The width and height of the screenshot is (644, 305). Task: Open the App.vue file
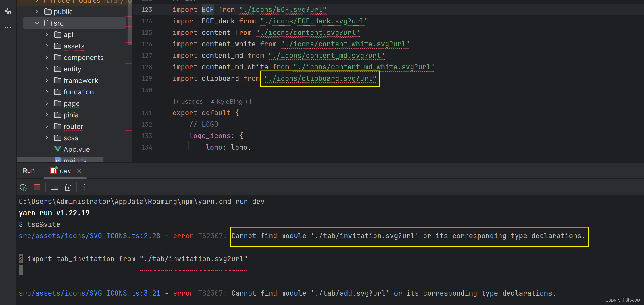77,149
